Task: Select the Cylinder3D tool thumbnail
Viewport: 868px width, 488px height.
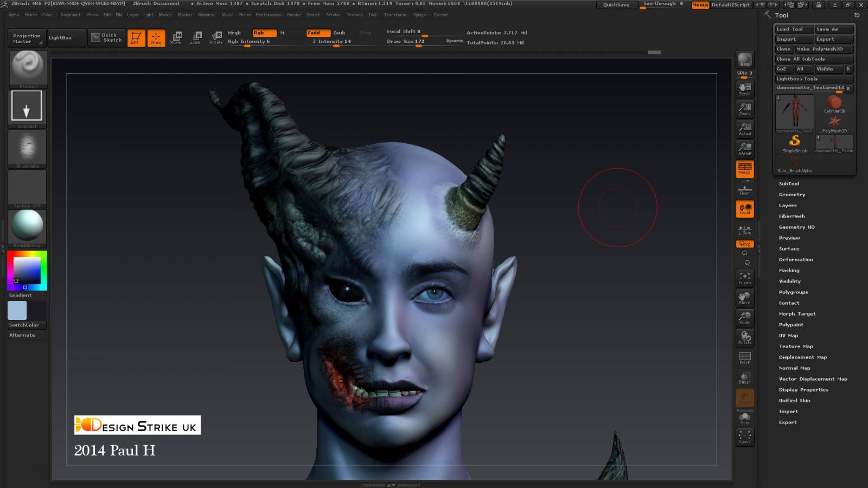Action: [834, 104]
